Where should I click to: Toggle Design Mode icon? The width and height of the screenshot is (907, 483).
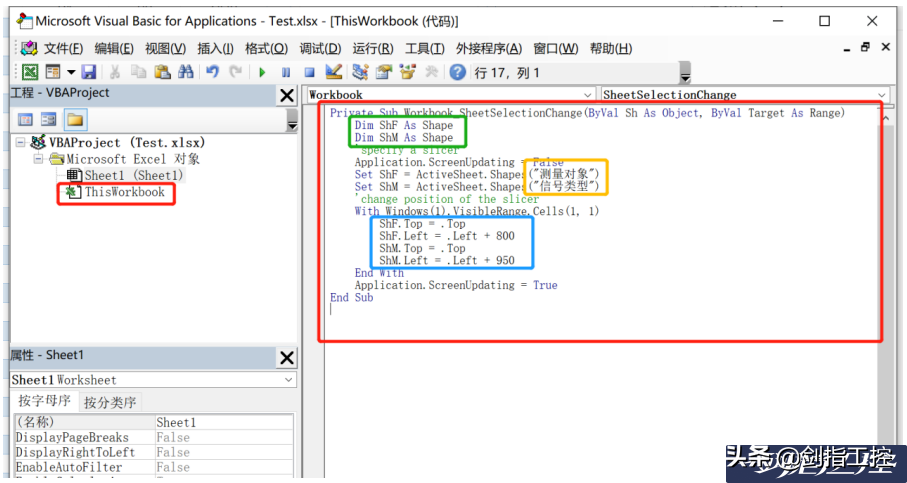[334, 72]
